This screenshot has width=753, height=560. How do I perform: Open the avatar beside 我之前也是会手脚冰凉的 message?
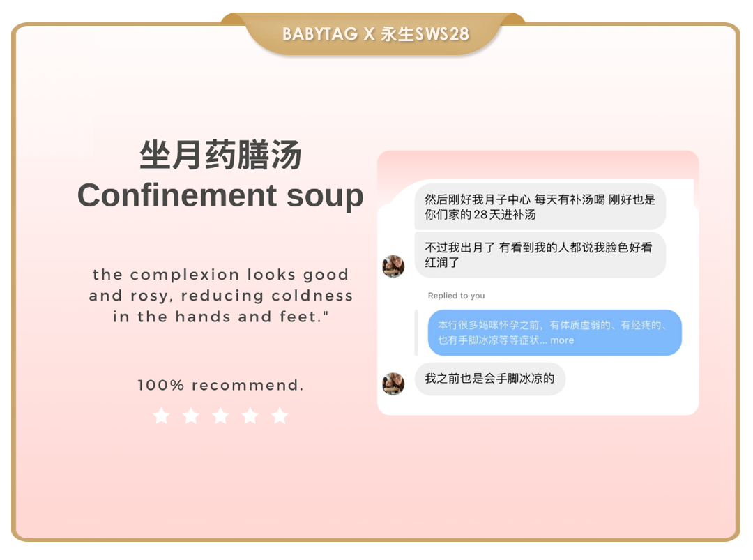[x=393, y=384]
